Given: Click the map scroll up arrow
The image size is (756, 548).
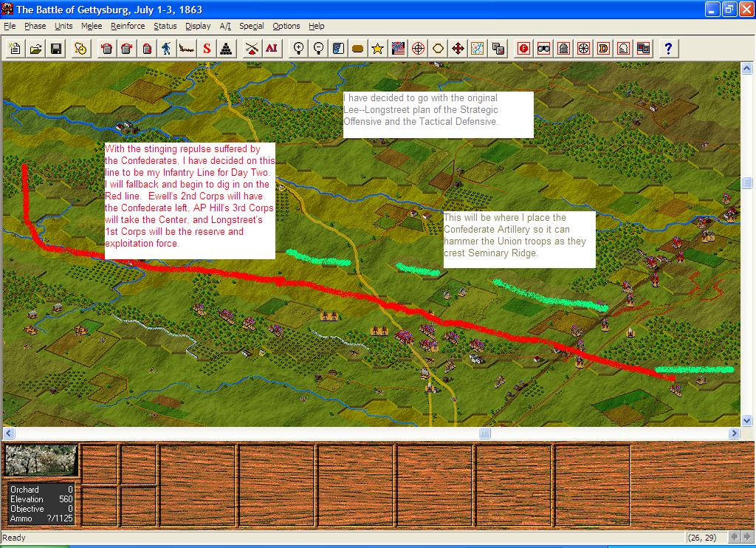Looking at the screenshot, I should pos(747,68).
